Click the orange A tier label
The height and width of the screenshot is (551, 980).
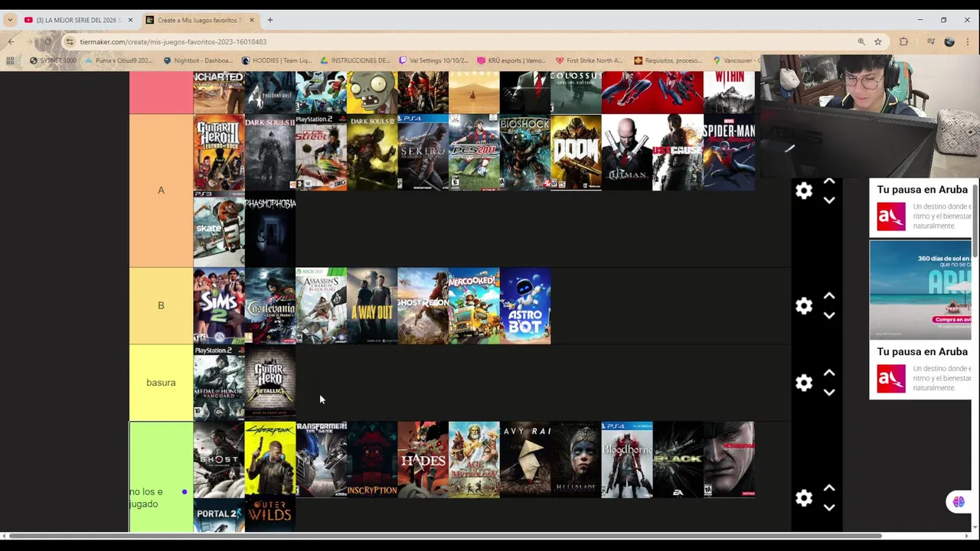point(161,191)
